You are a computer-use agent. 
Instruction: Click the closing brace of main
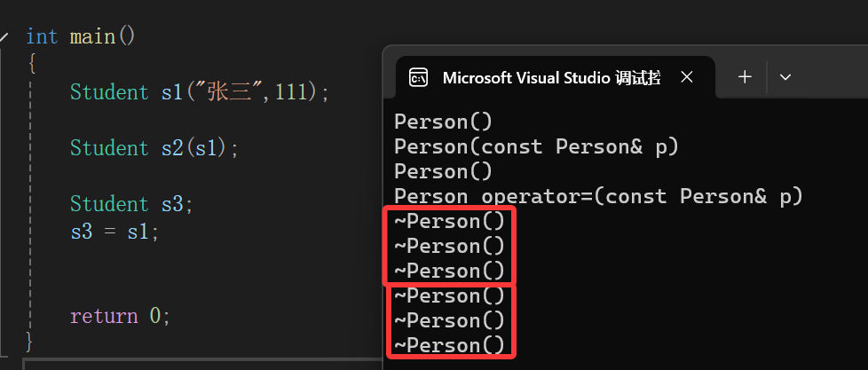pos(30,342)
